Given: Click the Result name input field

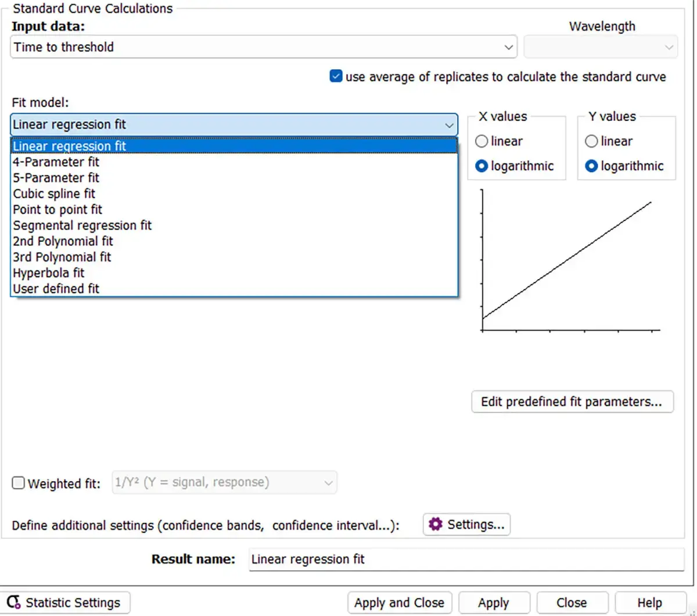Looking at the screenshot, I should (x=466, y=559).
